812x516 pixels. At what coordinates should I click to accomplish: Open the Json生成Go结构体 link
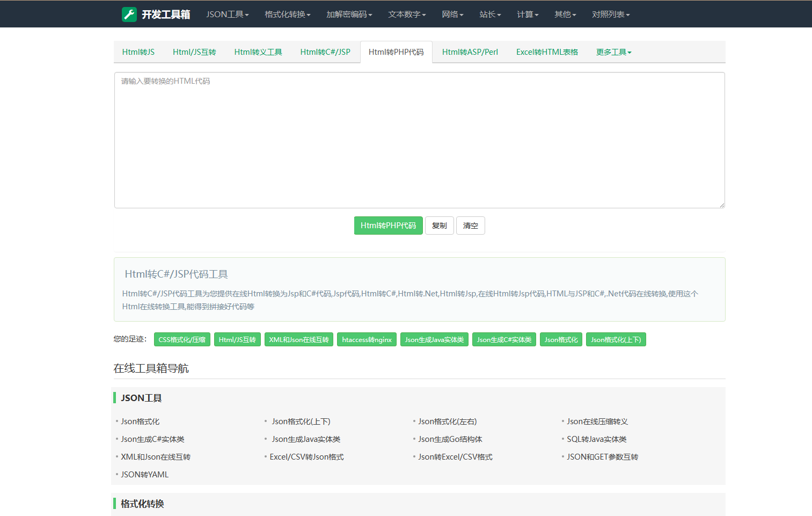click(x=450, y=439)
